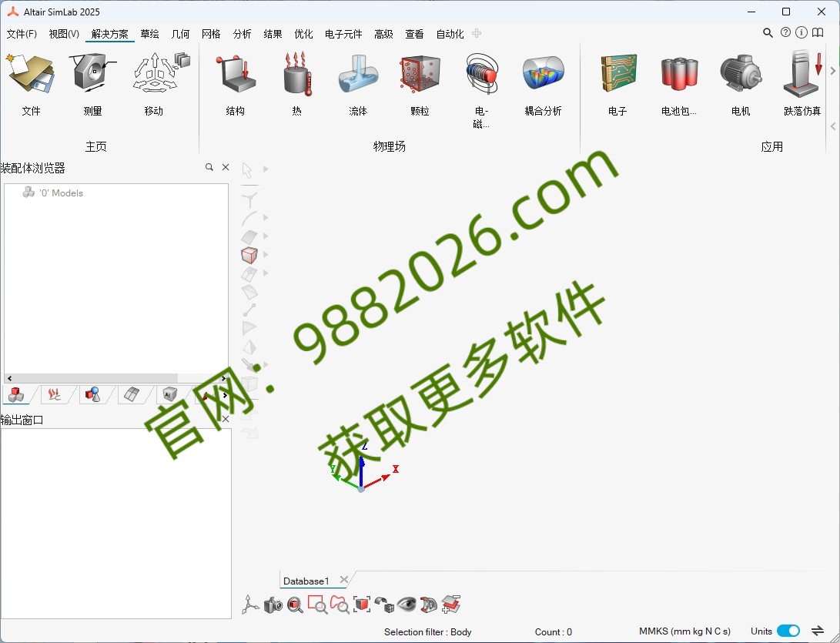Close the Database1 tab
The height and width of the screenshot is (643, 840).
344,580
